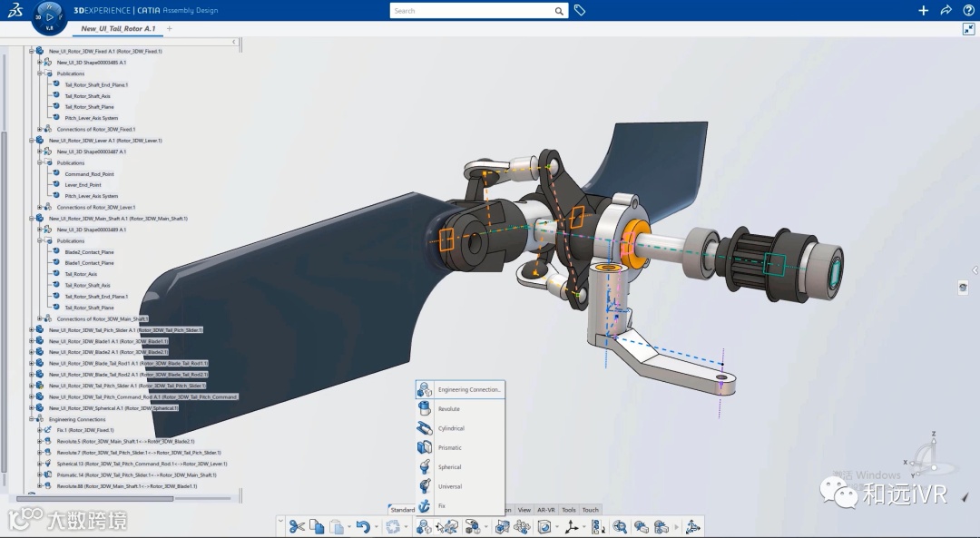This screenshot has height=538, width=980.
Task: Select Blade2_Contact_Plane publication
Action: point(89,252)
